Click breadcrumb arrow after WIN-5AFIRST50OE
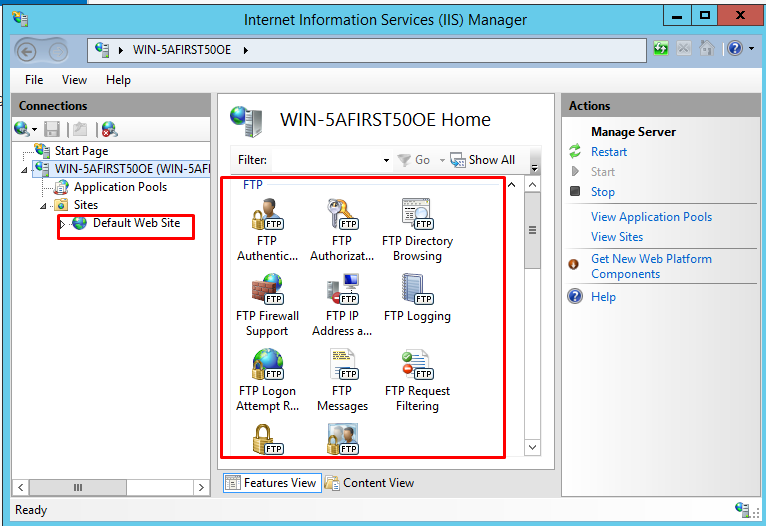Viewport: 766px width, 526px height. click(246, 50)
